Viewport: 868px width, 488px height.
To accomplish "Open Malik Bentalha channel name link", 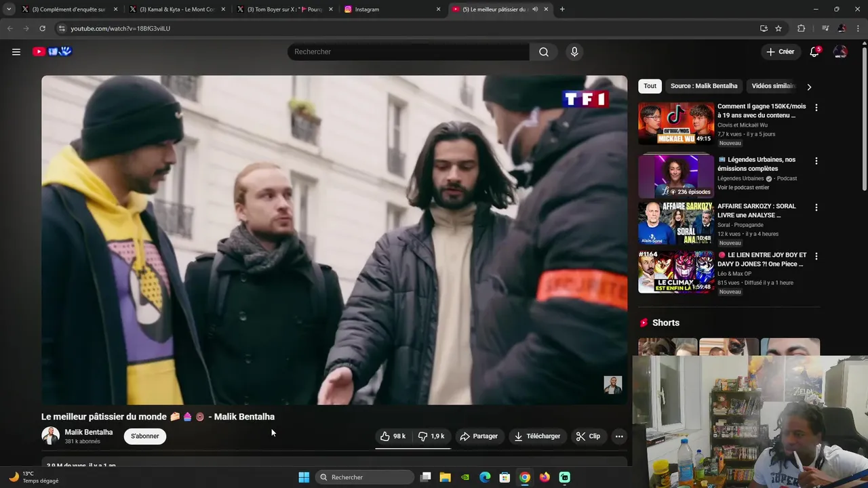I will tap(89, 432).
